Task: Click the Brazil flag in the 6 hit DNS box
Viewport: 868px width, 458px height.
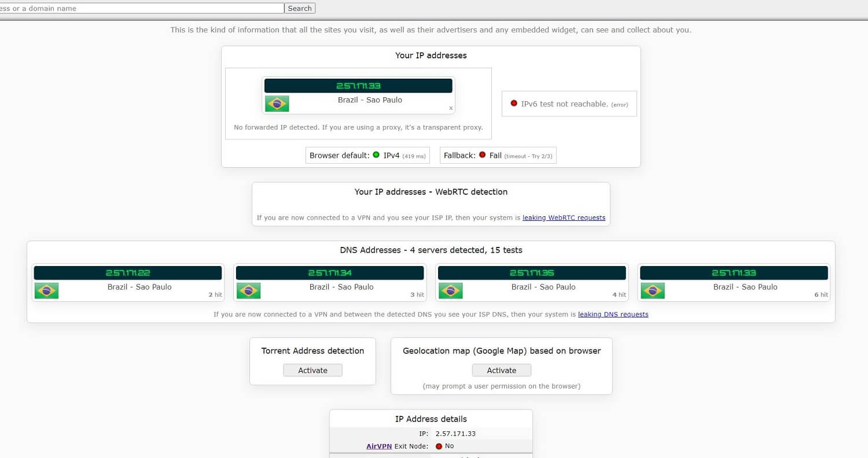Action: pos(652,290)
